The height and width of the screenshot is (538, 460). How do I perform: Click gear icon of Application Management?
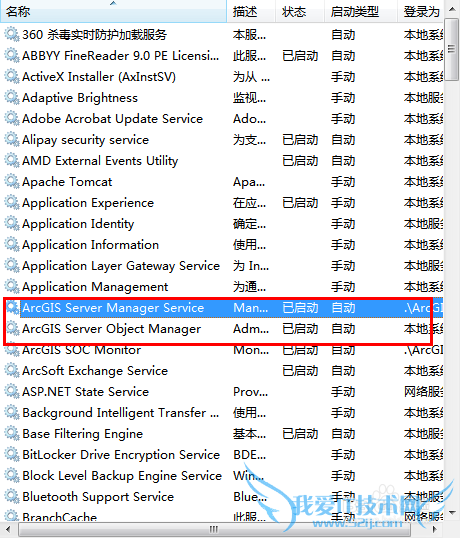pos(12,286)
